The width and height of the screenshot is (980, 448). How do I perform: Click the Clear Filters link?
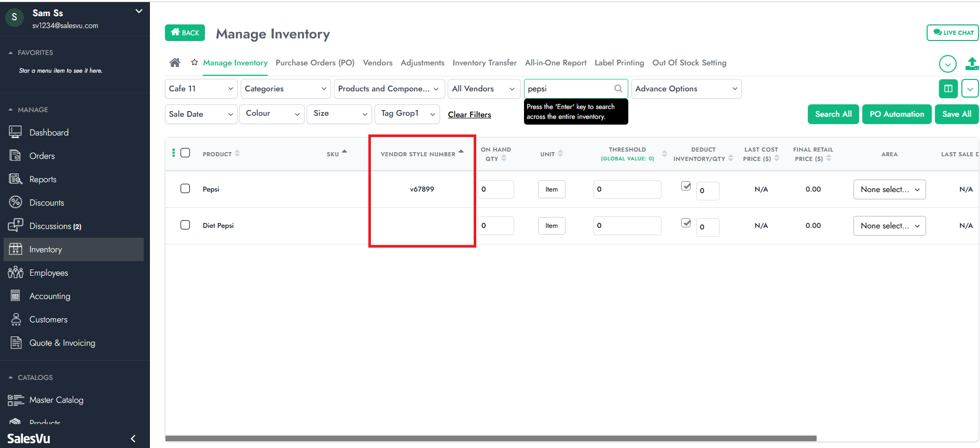pos(469,115)
